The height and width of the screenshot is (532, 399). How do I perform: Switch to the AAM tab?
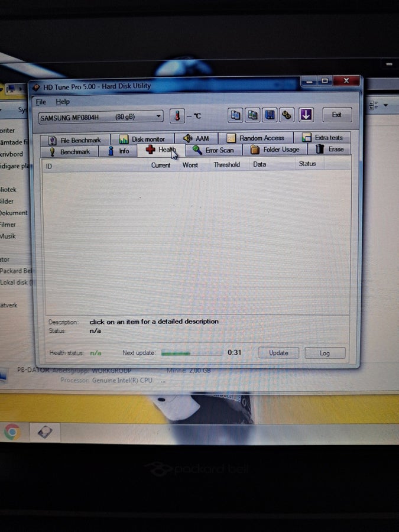click(196, 138)
